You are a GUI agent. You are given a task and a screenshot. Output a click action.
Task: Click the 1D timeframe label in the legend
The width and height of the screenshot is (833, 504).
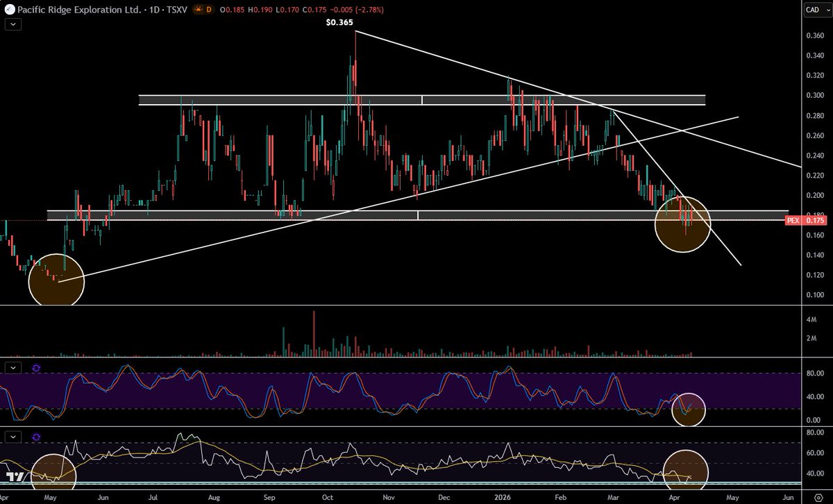[x=153, y=10]
